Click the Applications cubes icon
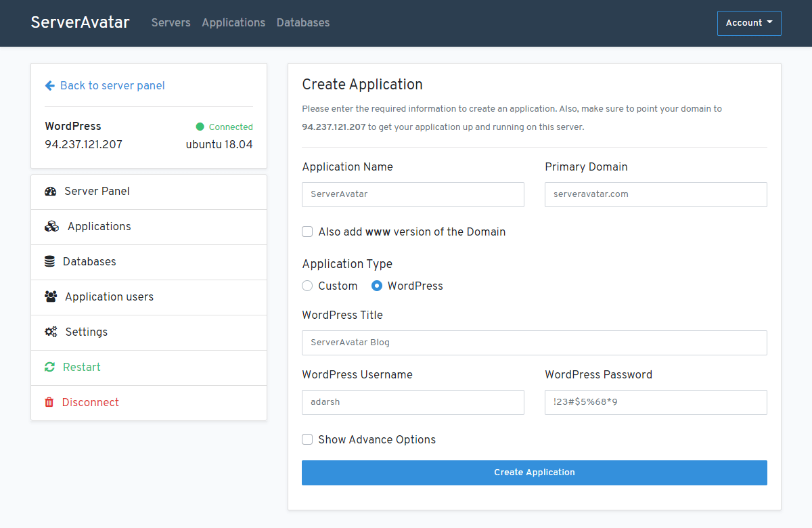Viewport: 812px width, 528px height. pyautogui.click(x=51, y=227)
